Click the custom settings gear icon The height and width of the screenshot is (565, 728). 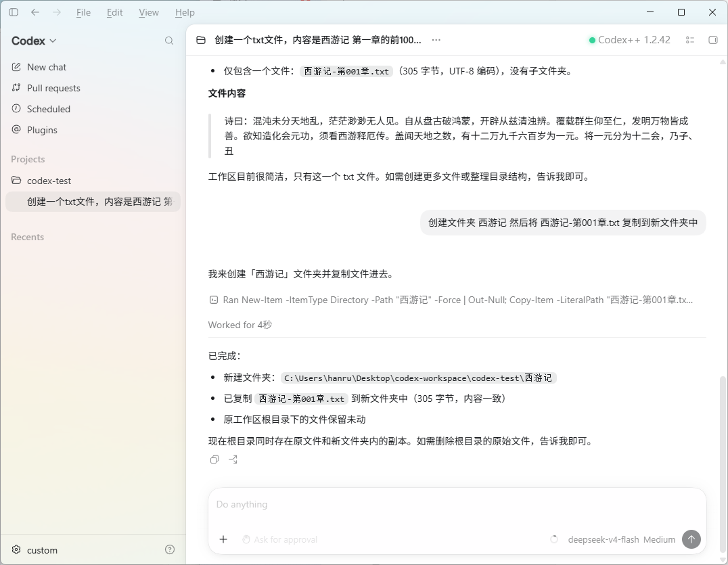[x=16, y=549]
